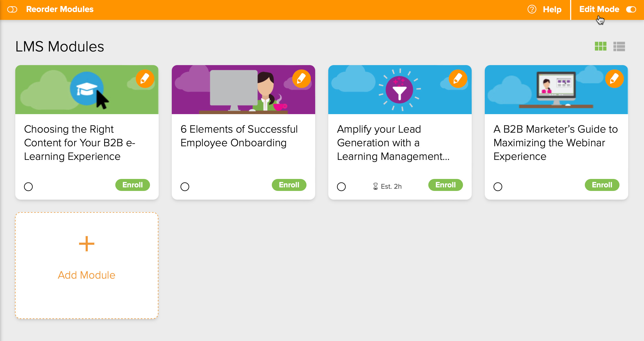Click the pencil icon on the Webinar Experience module
Viewport: 644px width, 341px height.
[614, 79]
